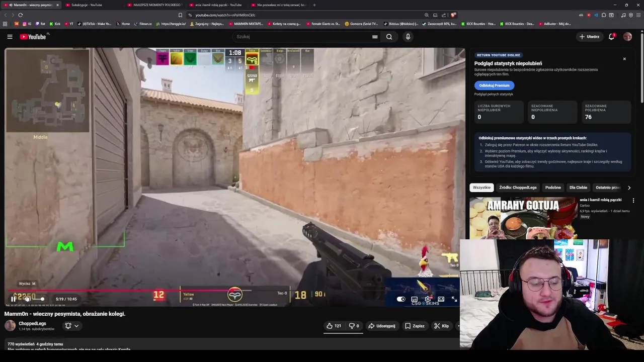This screenshot has height=362, width=644.
Task: Open player settings gear
Action: (x=428, y=299)
